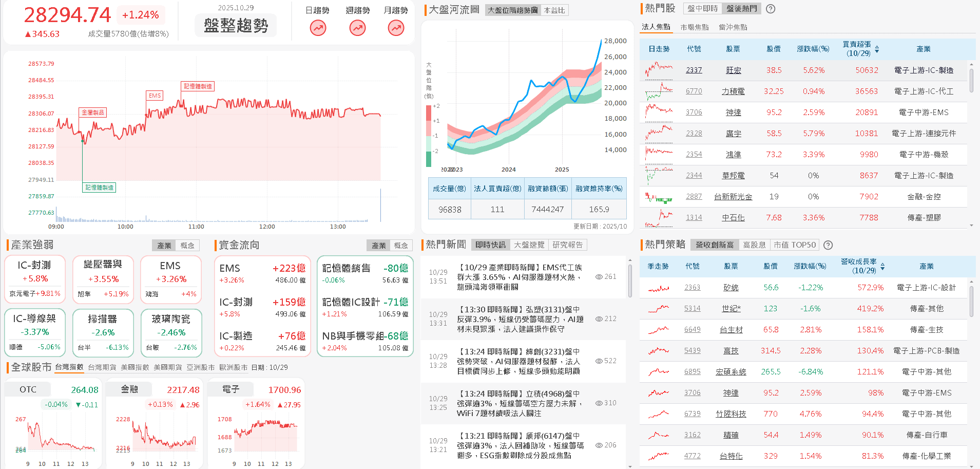Click the sort arrow on 營收成長率 column
Screen dimensions: 980x469
click(882, 266)
